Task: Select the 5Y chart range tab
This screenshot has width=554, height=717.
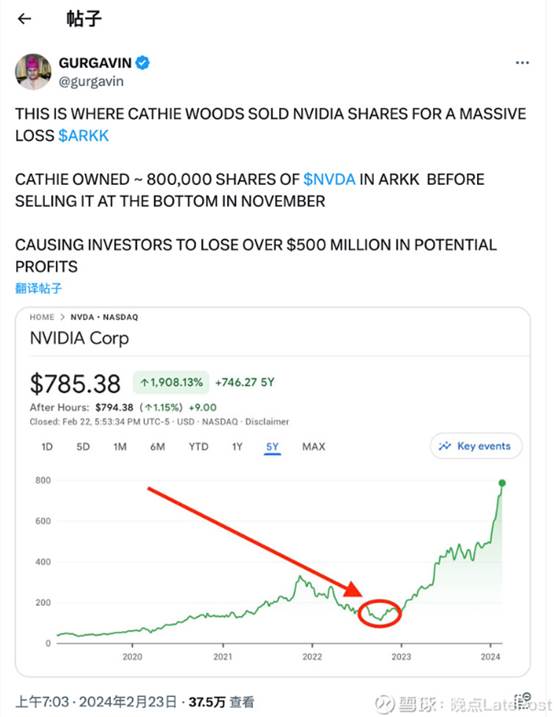Action: (x=272, y=447)
